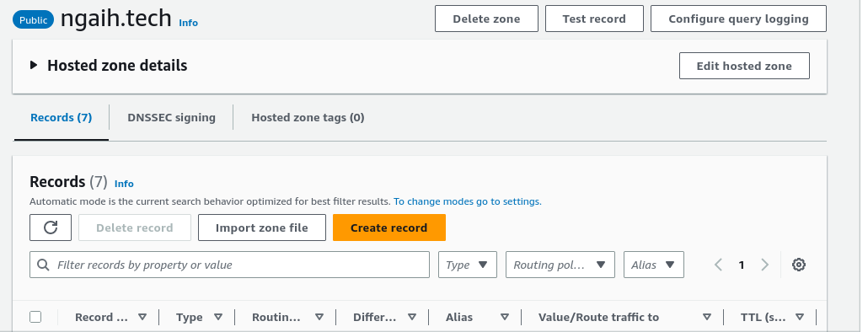Follow To change modes go to settings link
868x332 pixels.
468,201
